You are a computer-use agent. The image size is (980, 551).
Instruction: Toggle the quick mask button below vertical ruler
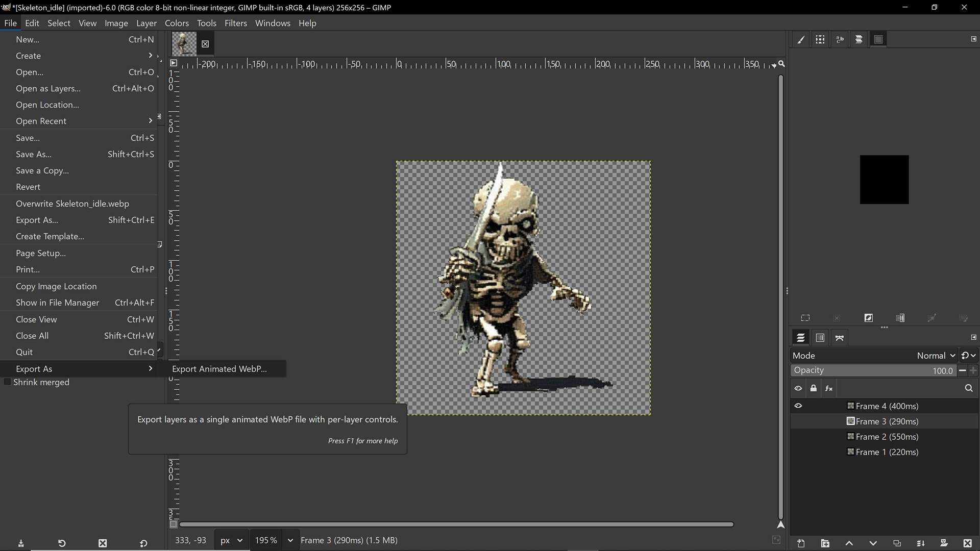coord(174,524)
